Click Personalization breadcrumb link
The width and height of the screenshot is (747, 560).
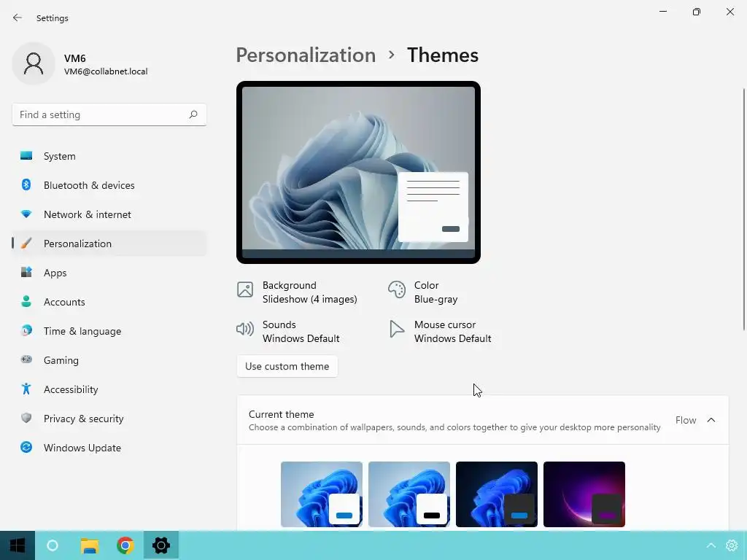point(306,55)
